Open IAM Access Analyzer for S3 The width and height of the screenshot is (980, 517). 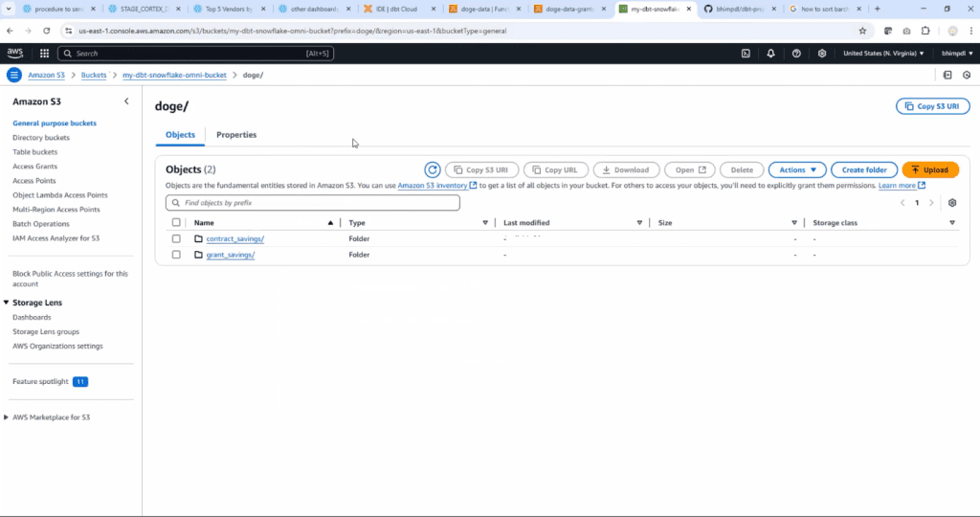pyautogui.click(x=56, y=238)
